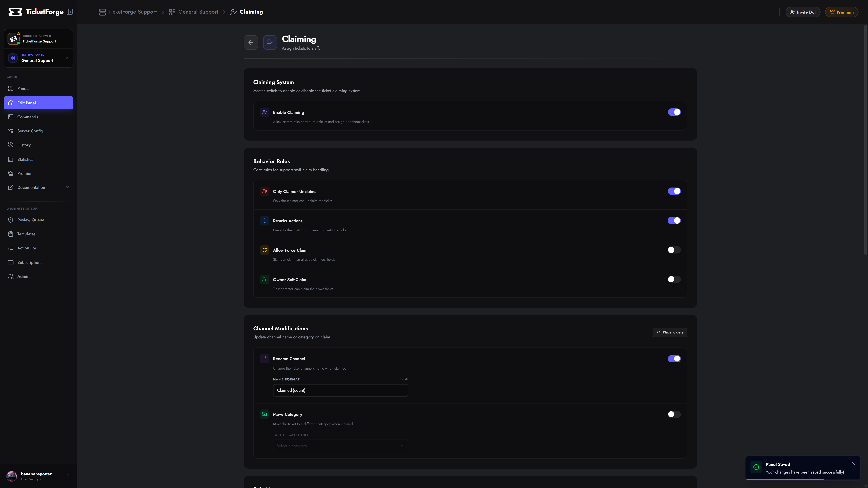
Task: Click the Allow Force Claim refresh icon
Action: [x=264, y=250]
